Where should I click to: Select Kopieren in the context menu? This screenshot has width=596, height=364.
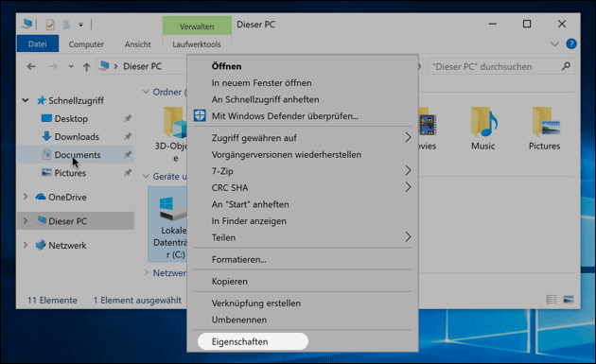(230, 282)
